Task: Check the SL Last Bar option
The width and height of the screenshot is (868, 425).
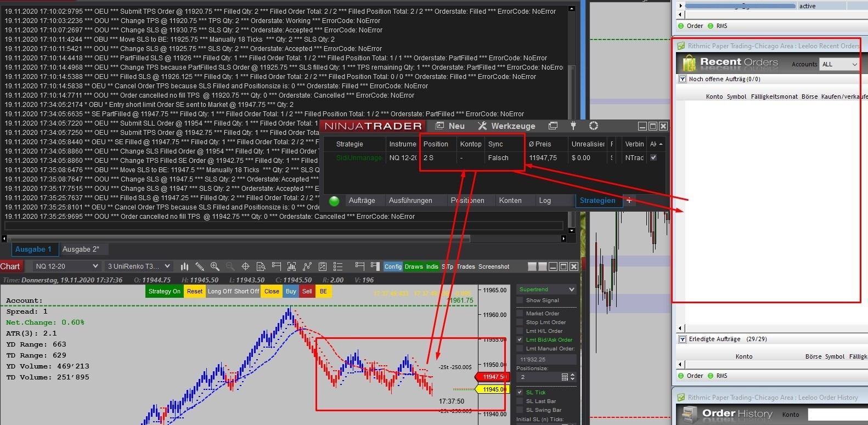Action: click(520, 401)
